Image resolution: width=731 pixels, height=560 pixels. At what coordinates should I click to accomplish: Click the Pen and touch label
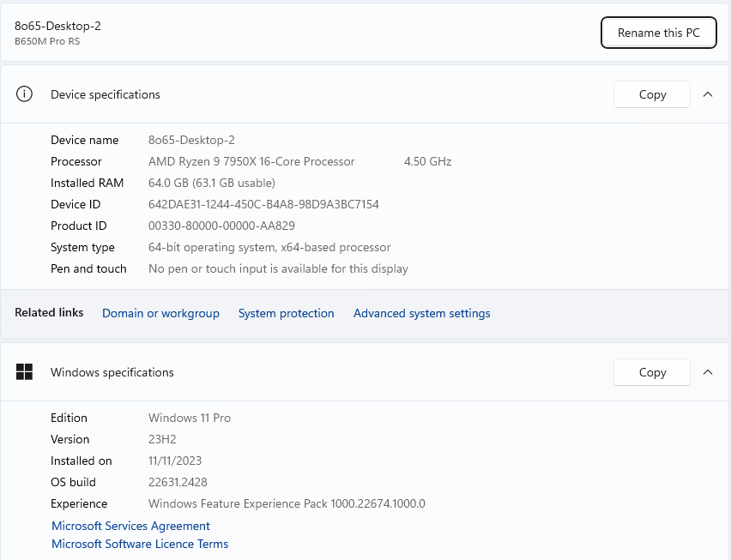tap(88, 268)
